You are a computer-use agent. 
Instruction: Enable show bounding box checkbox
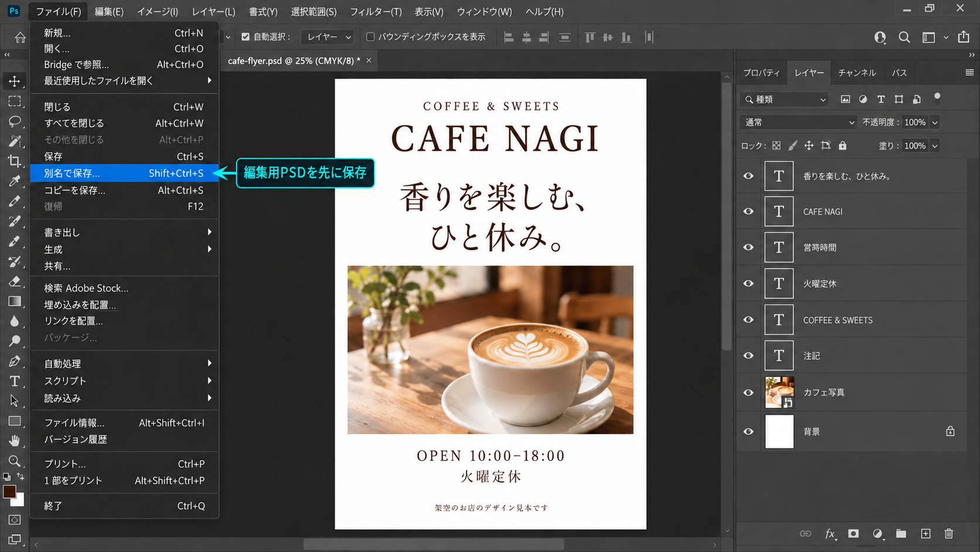point(370,36)
